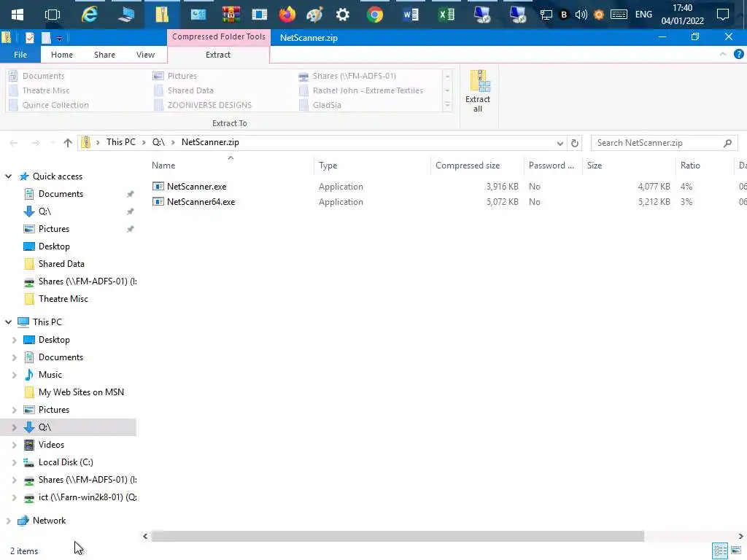Open Task View on the taskbar
This screenshot has width=747, height=560.
tap(53, 15)
